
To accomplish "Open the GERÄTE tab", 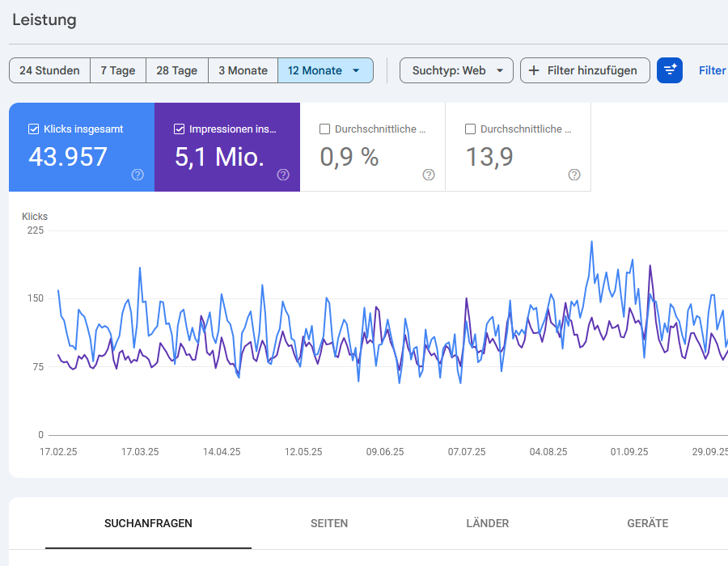I will point(648,523).
